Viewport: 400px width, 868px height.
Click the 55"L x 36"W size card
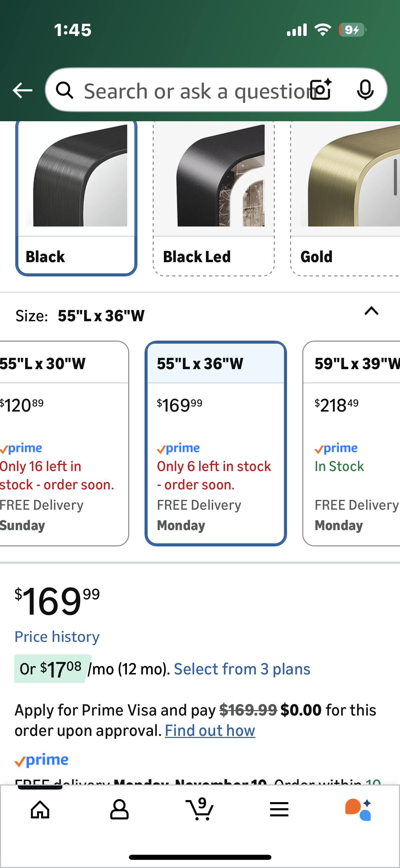(x=216, y=443)
